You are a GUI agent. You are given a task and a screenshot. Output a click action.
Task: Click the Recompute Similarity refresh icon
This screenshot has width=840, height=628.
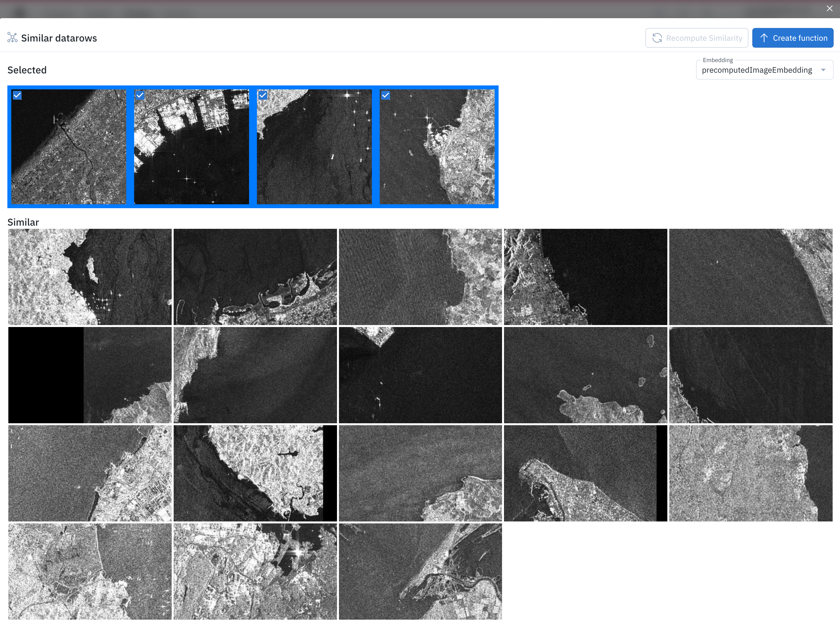tap(657, 38)
